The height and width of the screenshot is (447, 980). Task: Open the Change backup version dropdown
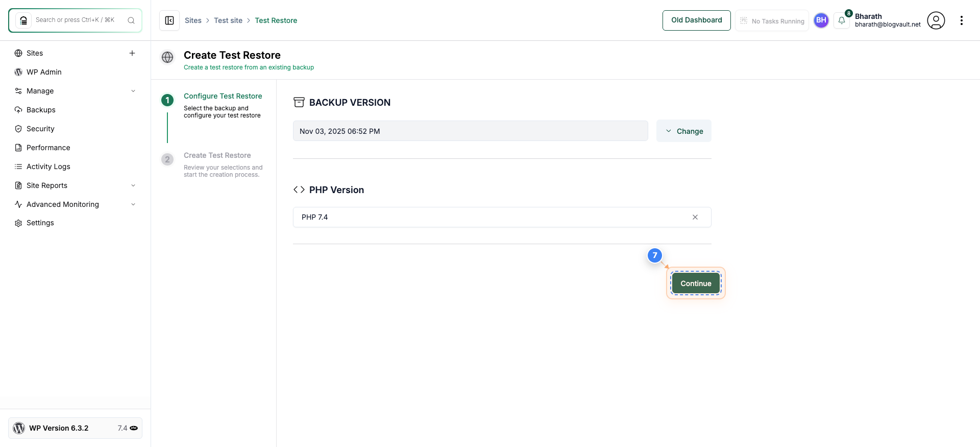pos(684,131)
